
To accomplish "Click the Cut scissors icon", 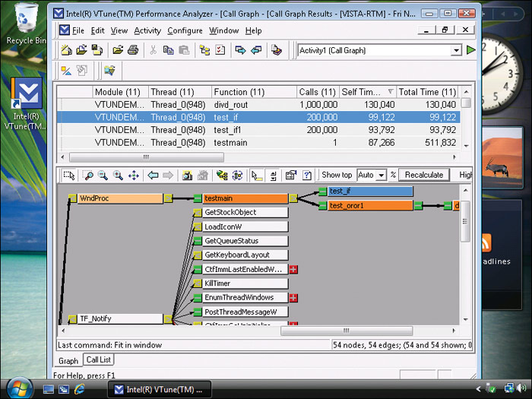I will pyautogui.click(x=153, y=50).
